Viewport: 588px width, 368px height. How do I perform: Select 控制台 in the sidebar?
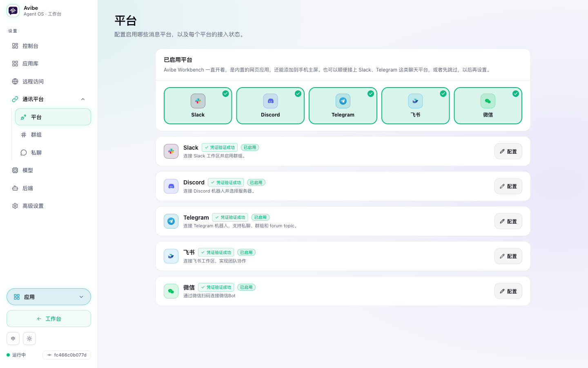pyautogui.click(x=49, y=46)
